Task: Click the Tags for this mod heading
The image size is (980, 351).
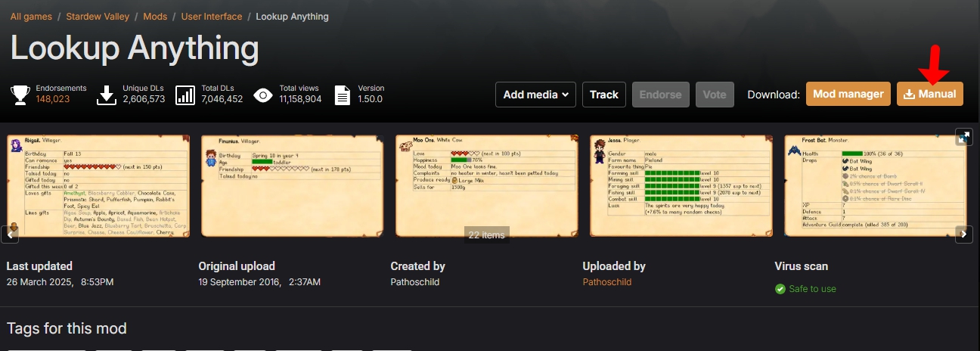Action: (x=67, y=328)
